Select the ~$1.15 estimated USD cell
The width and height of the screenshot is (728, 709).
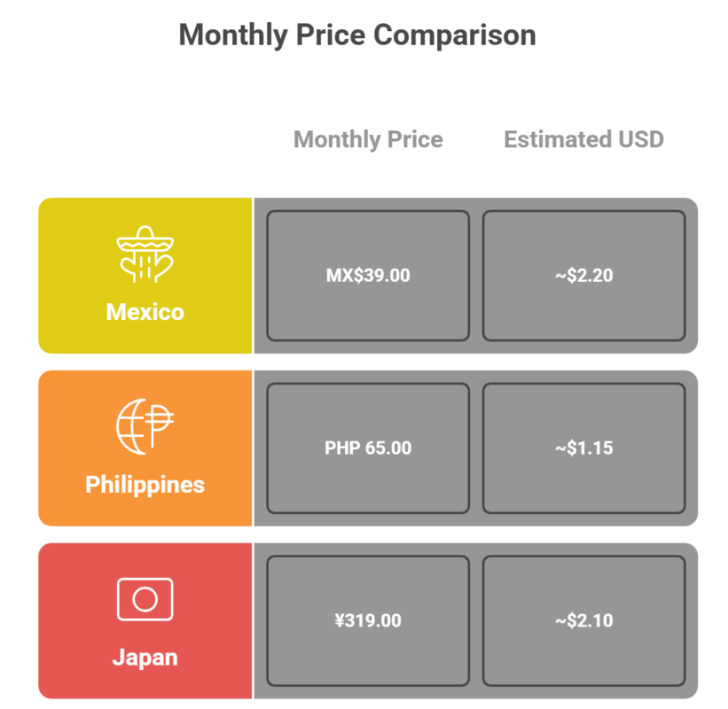pyautogui.click(x=583, y=448)
